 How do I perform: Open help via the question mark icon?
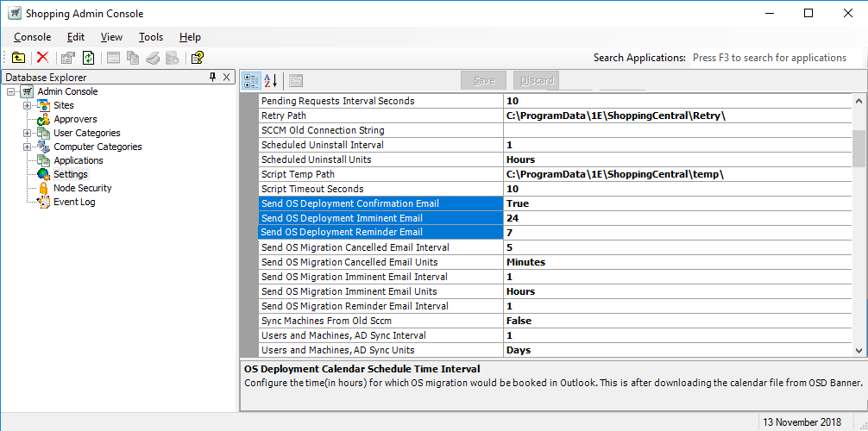click(198, 58)
